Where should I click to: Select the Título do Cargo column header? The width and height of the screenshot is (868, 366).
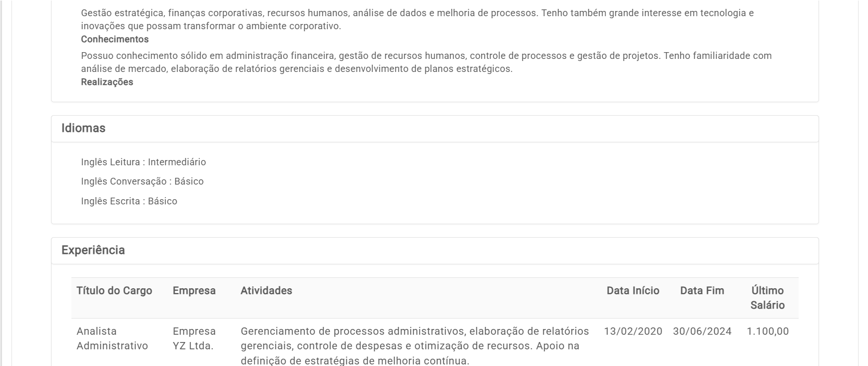pyautogui.click(x=114, y=291)
